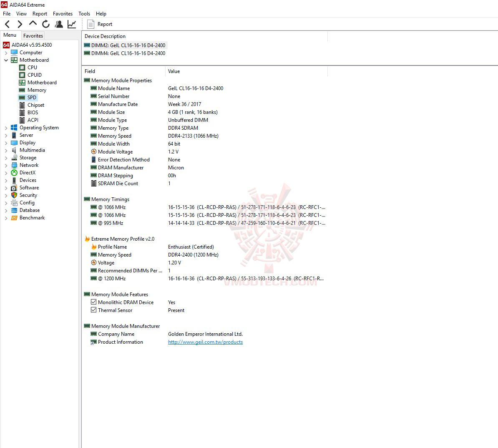The image size is (498, 448).
Task: Select the DIMM4: GeIL CL16-16-16 D4-2400 device
Action: [125, 53]
